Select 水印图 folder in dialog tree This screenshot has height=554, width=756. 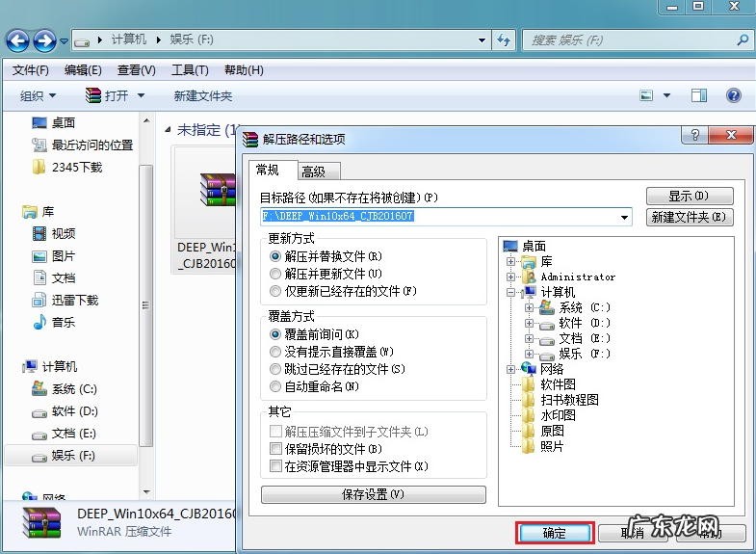pyautogui.click(x=558, y=415)
